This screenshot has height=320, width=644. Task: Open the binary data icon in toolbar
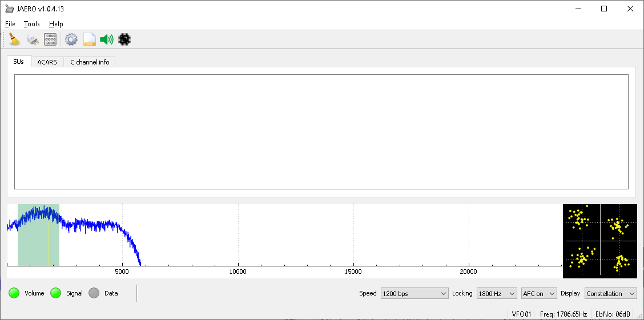pyautogui.click(x=50, y=39)
